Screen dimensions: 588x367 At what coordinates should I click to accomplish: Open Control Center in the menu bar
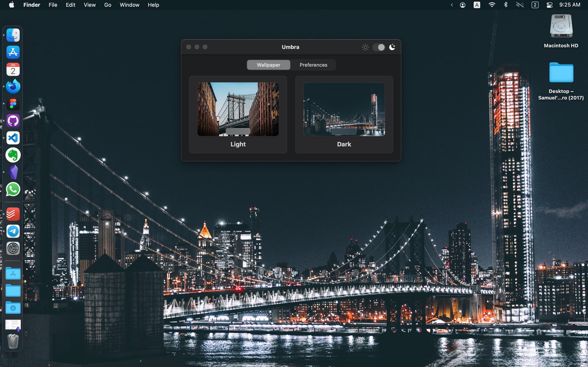pos(549,5)
